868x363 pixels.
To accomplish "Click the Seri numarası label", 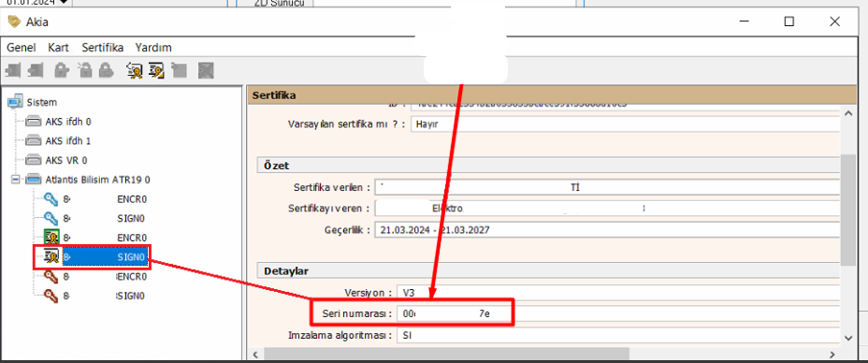I will pos(357,313).
